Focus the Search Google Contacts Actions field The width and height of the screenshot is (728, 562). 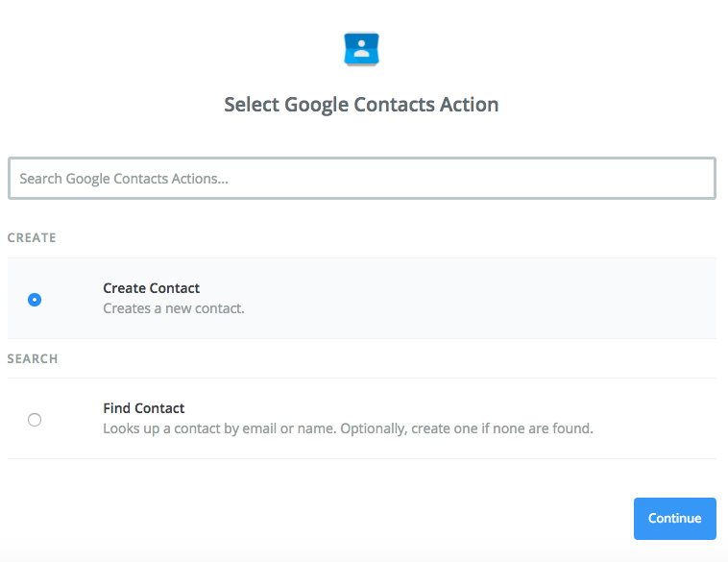[361, 179]
